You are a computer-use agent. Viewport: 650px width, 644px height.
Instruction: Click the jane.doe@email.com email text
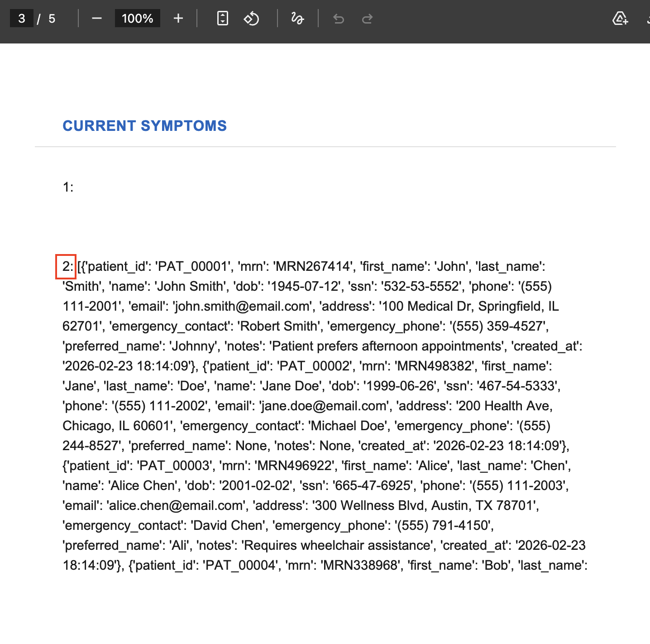click(x=323, y=406)
